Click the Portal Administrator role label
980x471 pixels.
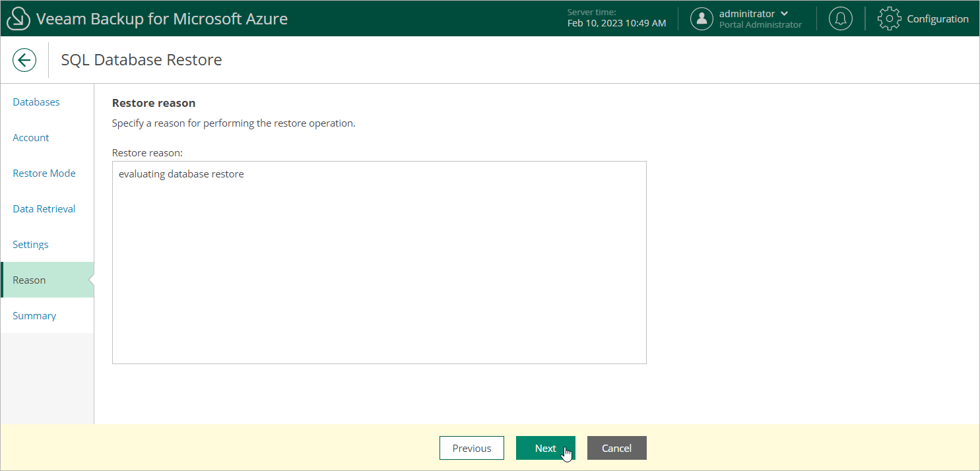point(760,25)
